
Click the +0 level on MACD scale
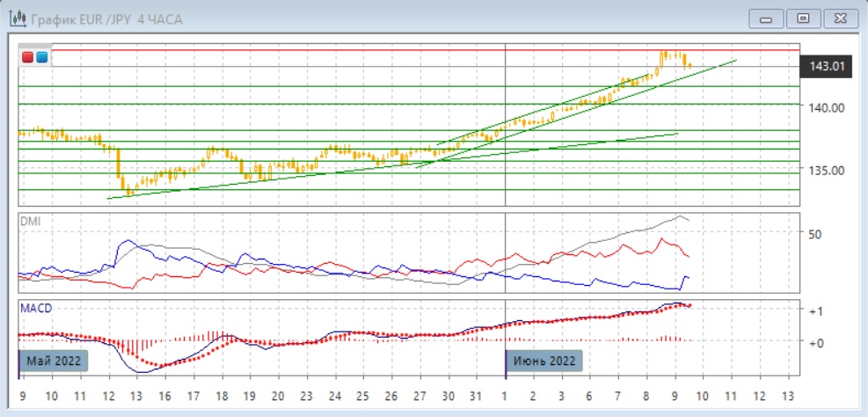815,343
